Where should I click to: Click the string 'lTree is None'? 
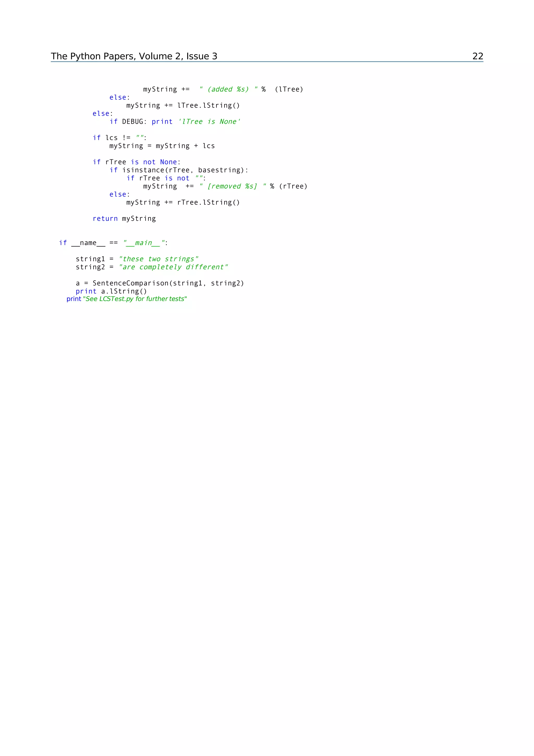209,122
